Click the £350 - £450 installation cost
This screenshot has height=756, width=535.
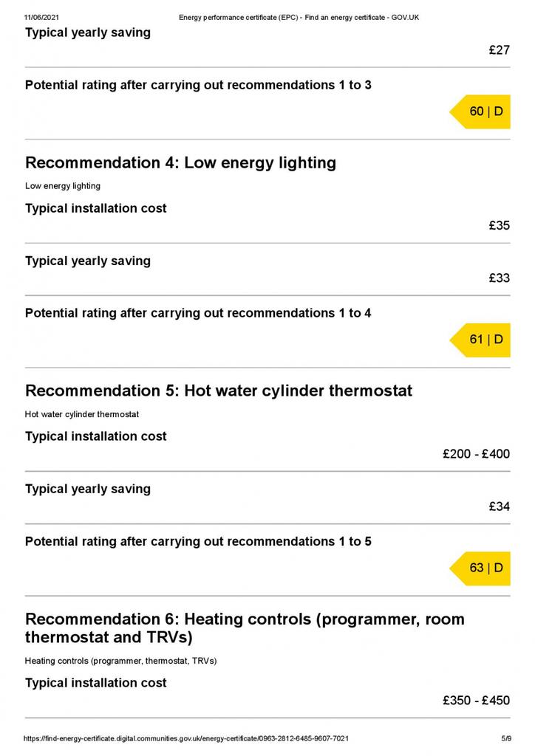(x=476, y=700)
